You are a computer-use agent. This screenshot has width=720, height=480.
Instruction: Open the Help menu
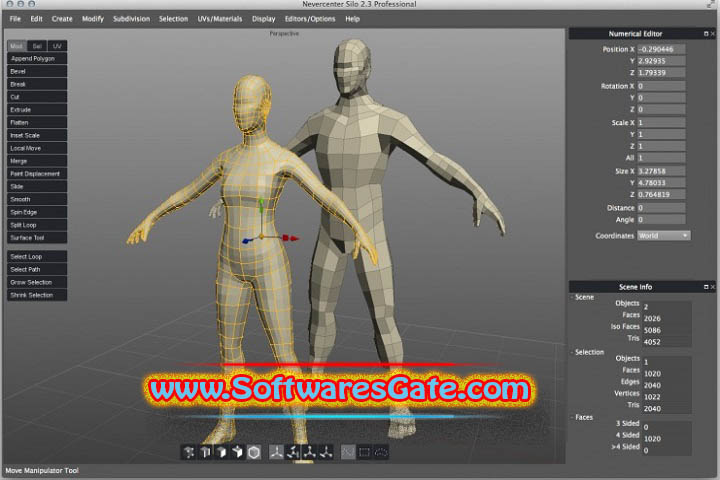click(x=352, y=19)
